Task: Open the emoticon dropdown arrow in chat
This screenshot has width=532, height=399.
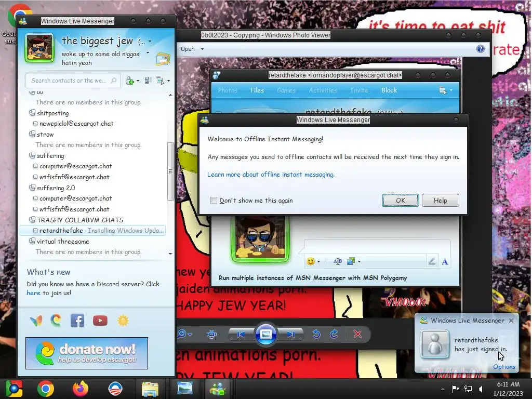Action: click(318, 262)
